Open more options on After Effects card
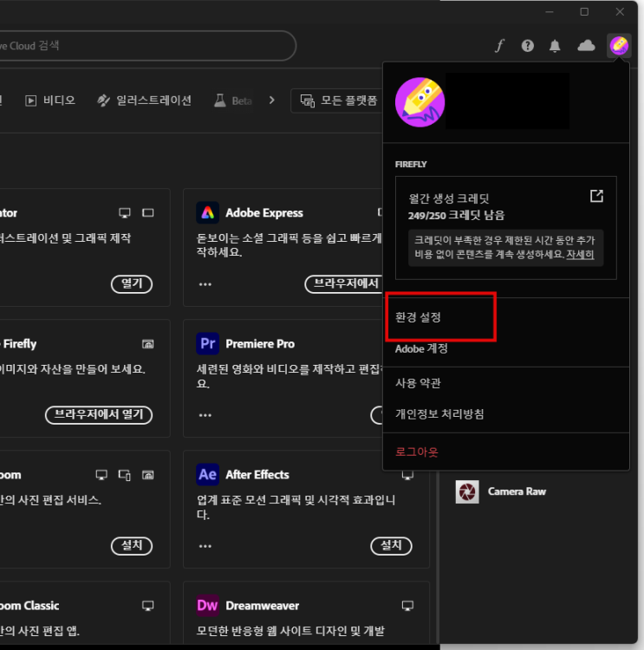The image size is (644, 650). [x=205, y=546]
